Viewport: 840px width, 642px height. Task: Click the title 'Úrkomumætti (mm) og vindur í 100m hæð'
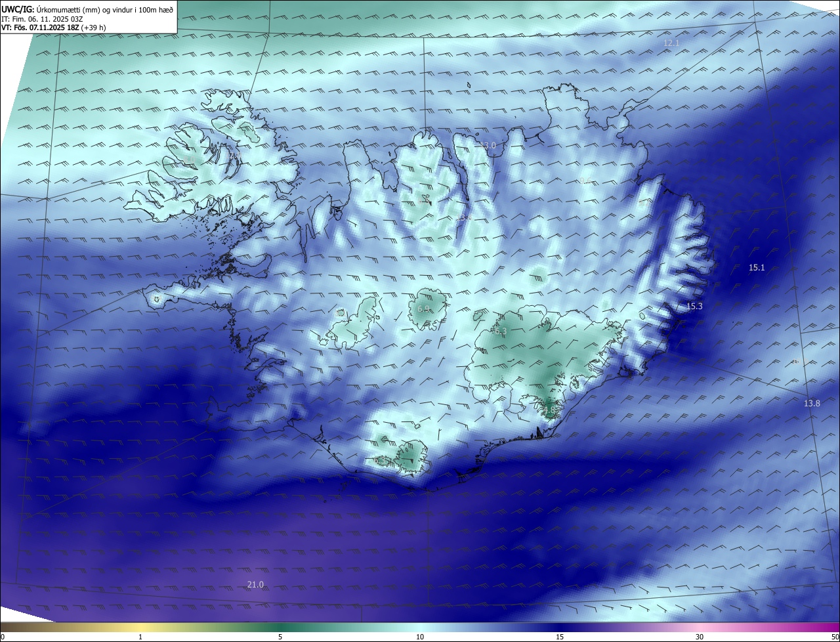[x=105, y=9]
